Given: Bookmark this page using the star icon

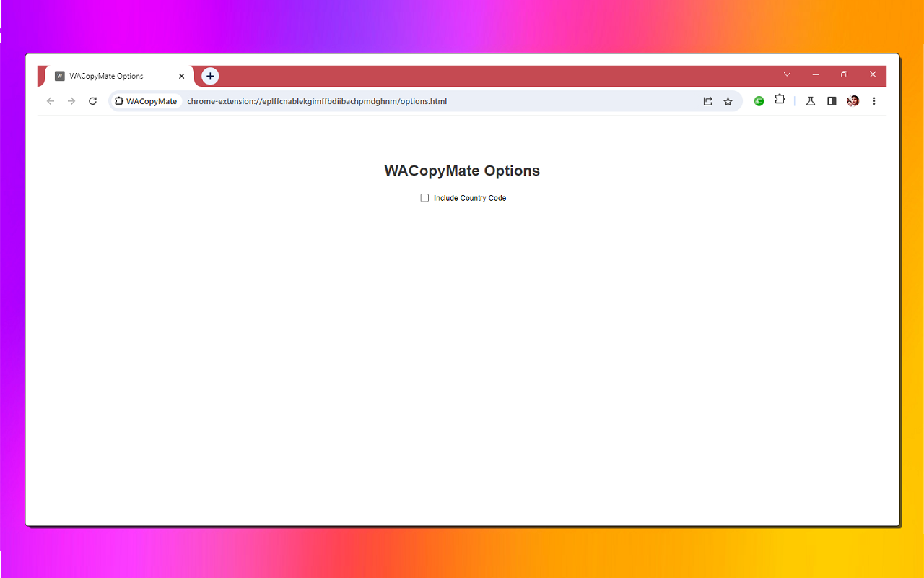Looking at the screenshot, I should [x=728, y=101].
